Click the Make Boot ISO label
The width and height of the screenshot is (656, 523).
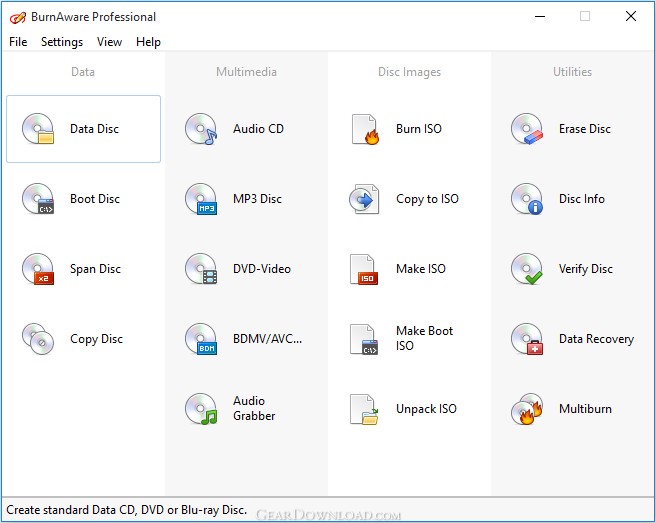(x=424, y=338)
